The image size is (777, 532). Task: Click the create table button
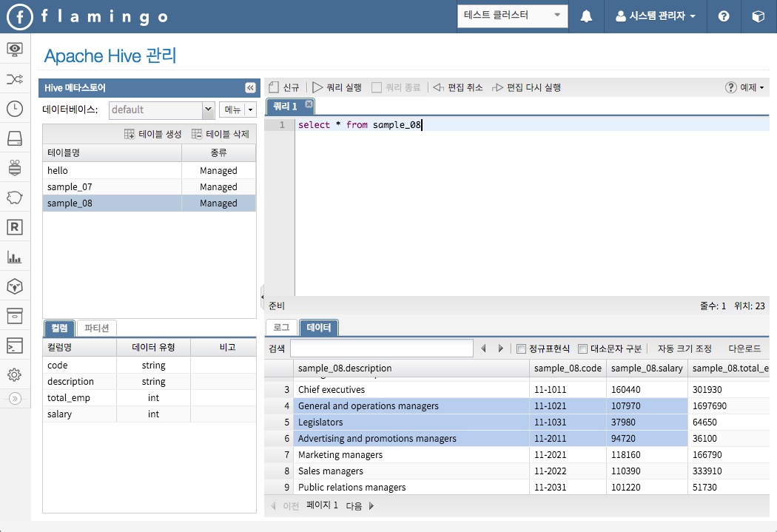point(152,134)
